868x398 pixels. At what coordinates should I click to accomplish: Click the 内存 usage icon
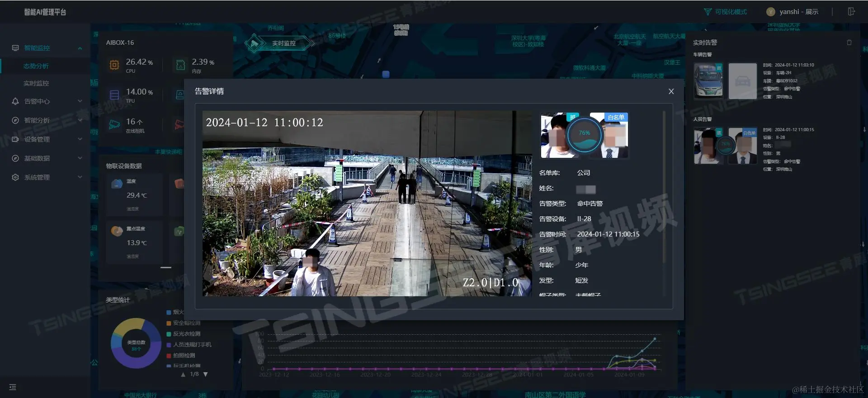point(180,65)
